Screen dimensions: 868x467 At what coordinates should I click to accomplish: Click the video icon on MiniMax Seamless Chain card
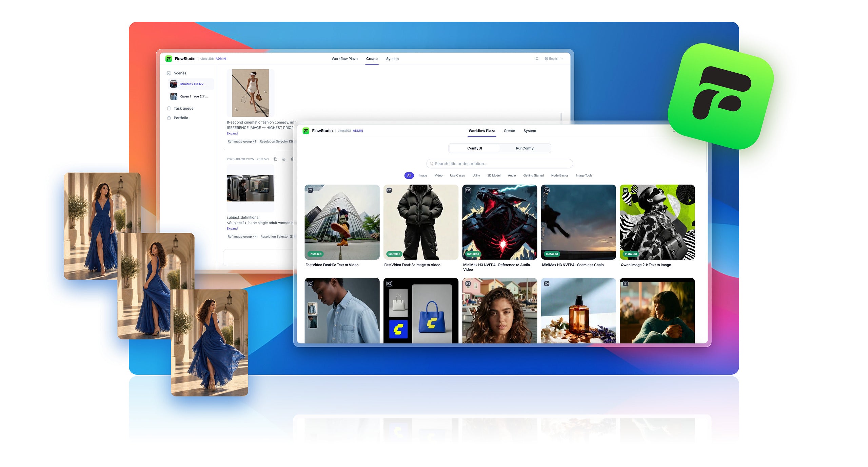tap(547, 190)
